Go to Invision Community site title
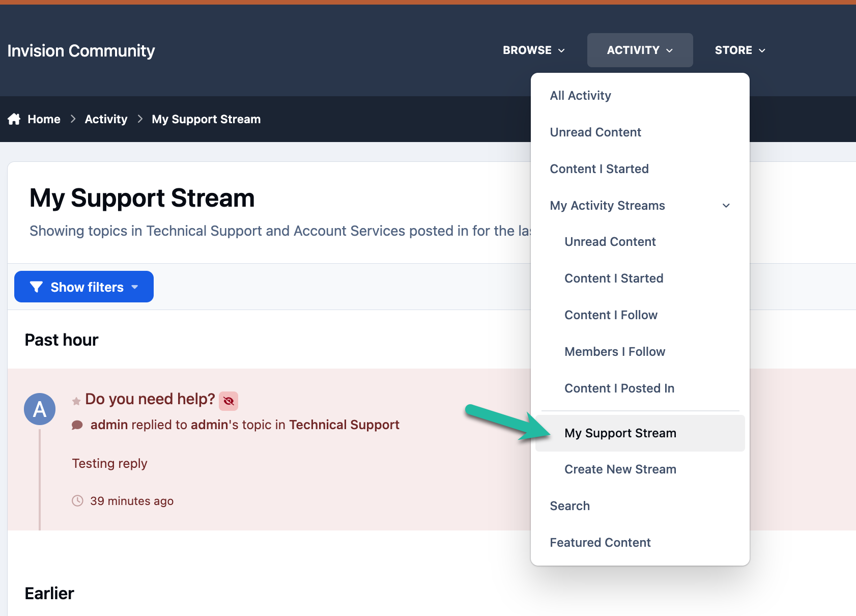 click(x=81, y=51)
